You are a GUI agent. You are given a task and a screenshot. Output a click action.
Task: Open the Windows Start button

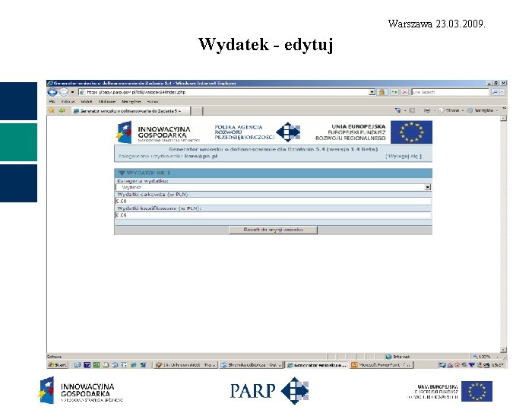tap(58, 365)
